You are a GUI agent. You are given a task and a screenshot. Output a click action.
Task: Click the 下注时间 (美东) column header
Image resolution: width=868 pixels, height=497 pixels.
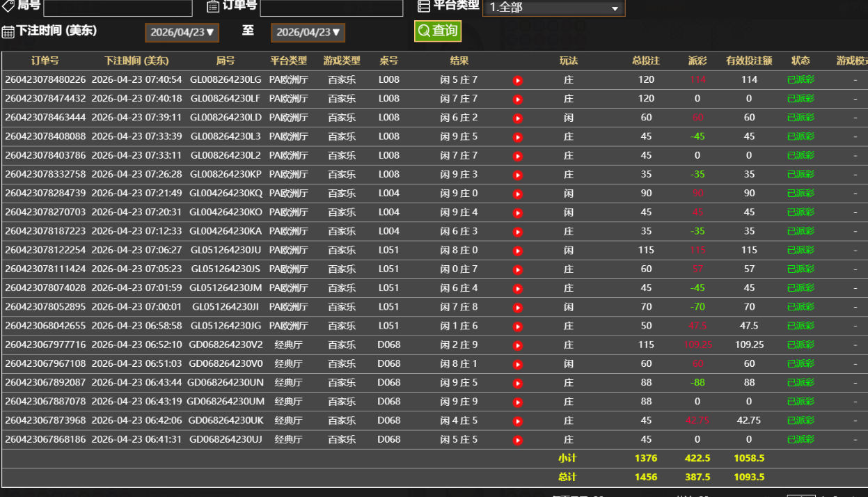[136, 61]
